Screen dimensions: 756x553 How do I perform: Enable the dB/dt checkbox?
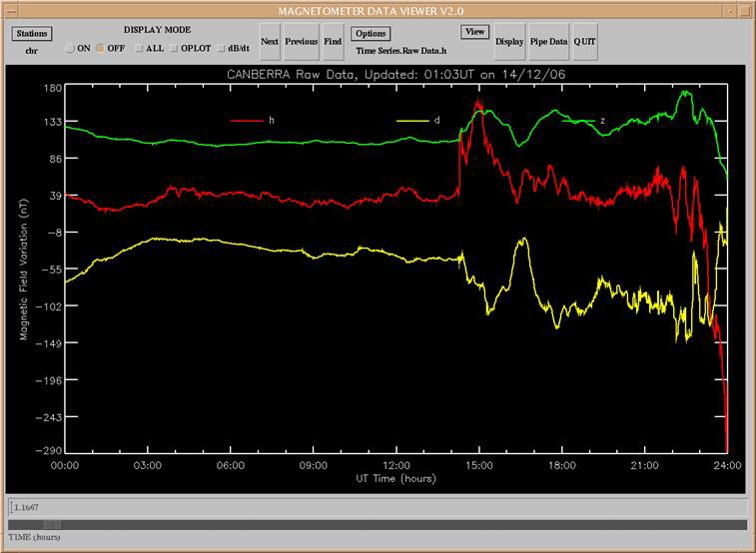pyautogui.click(x=221, y=48)
